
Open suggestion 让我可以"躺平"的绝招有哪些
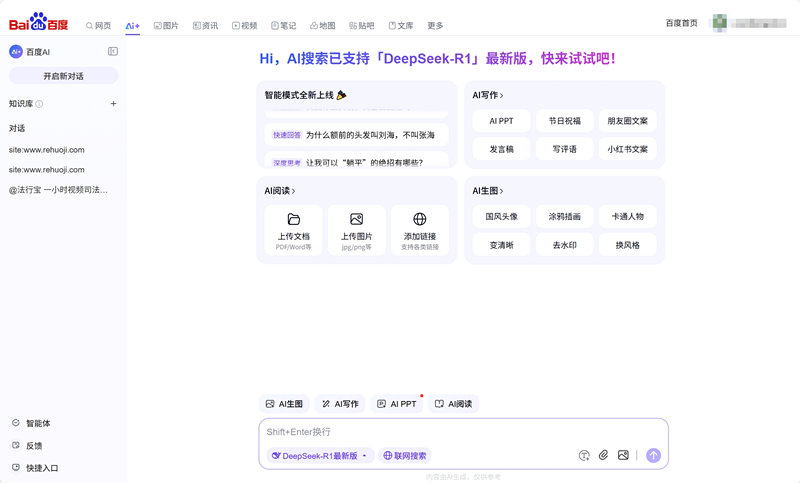pos(356,160)
